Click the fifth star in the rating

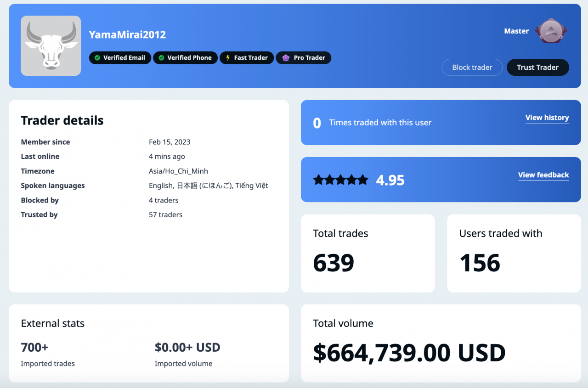tap(362, 180)
